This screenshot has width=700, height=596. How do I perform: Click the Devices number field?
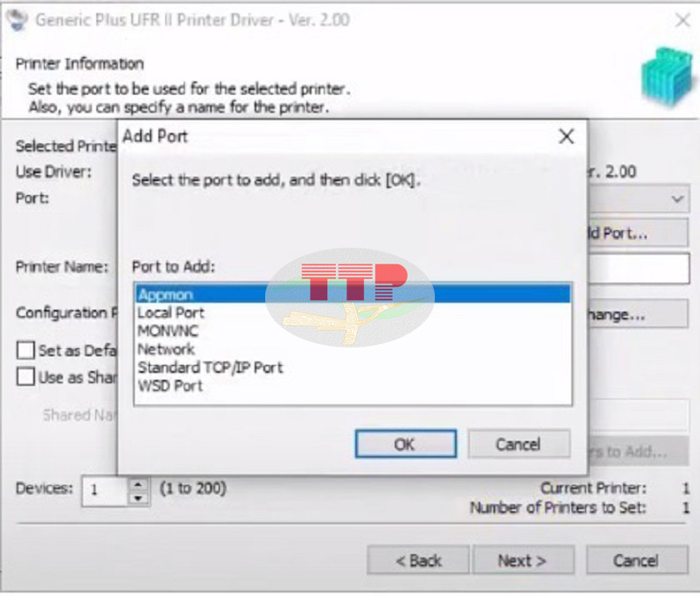point(105,491)
